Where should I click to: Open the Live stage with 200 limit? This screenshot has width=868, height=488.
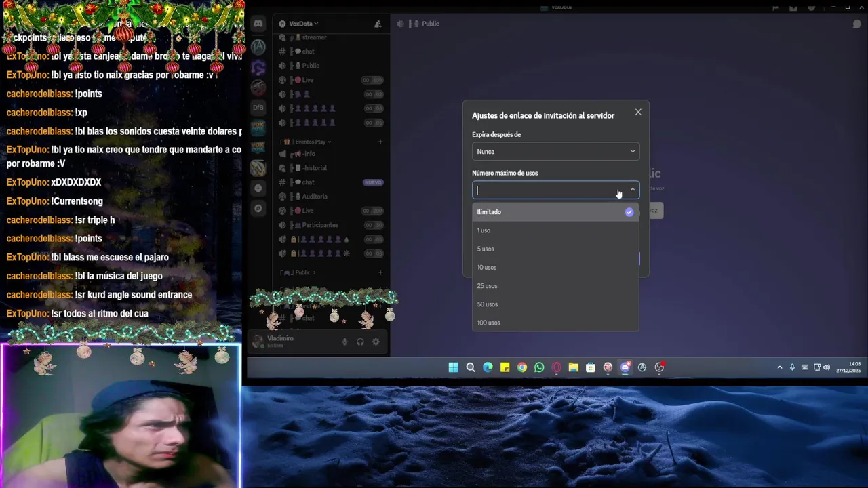[331, 211]
